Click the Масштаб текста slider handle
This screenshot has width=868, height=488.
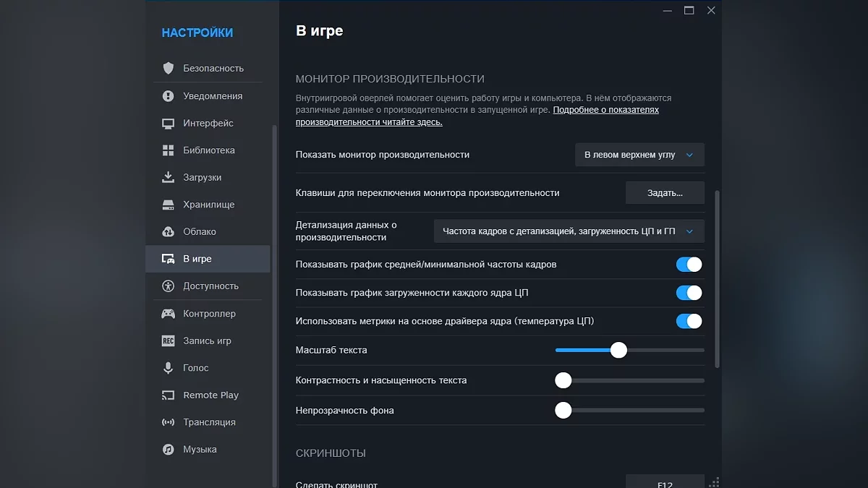coord(618,350)
